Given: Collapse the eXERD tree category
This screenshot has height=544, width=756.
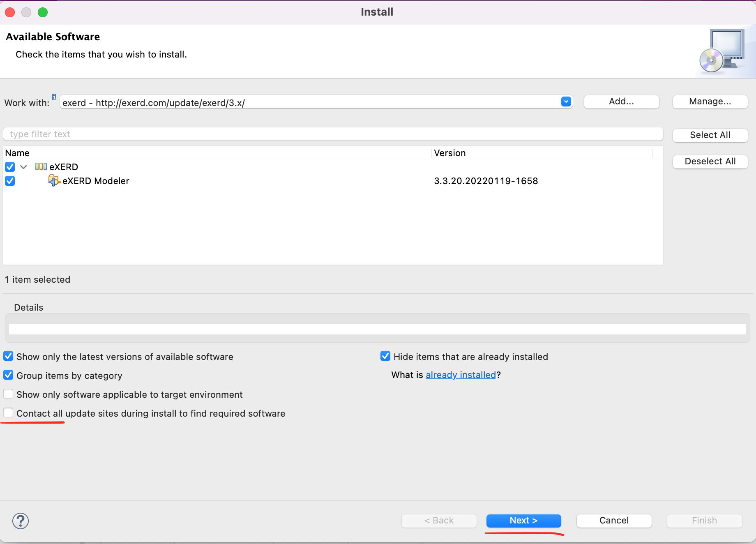Looking at the screenshot, I should click(x=23, y=167).
